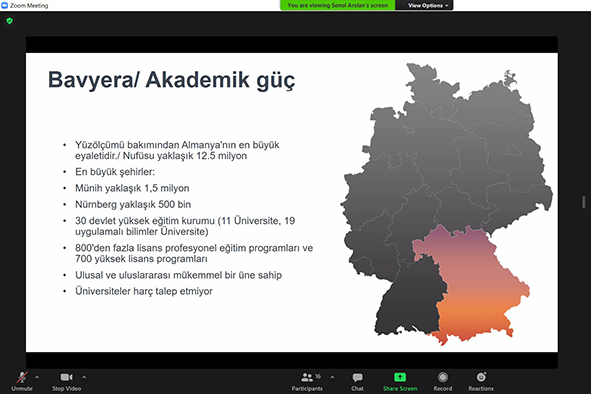Start Share Screen

(400, 381)
